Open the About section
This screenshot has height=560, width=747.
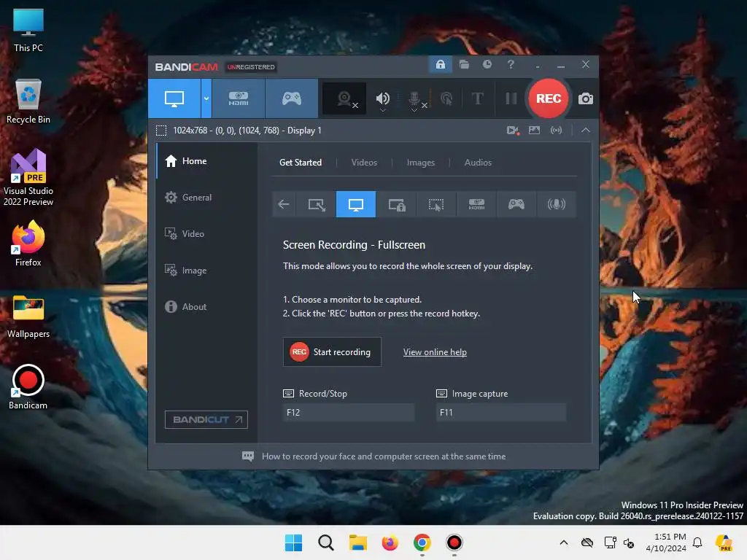(206, 307)
